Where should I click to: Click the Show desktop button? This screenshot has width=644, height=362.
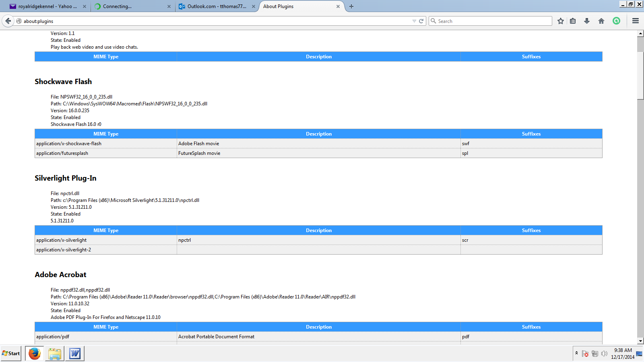(x=640, y=354)
